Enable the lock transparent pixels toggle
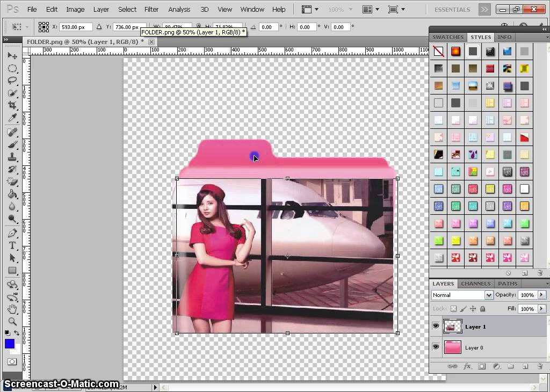The image size is (550, 392). tap(453, 308)
